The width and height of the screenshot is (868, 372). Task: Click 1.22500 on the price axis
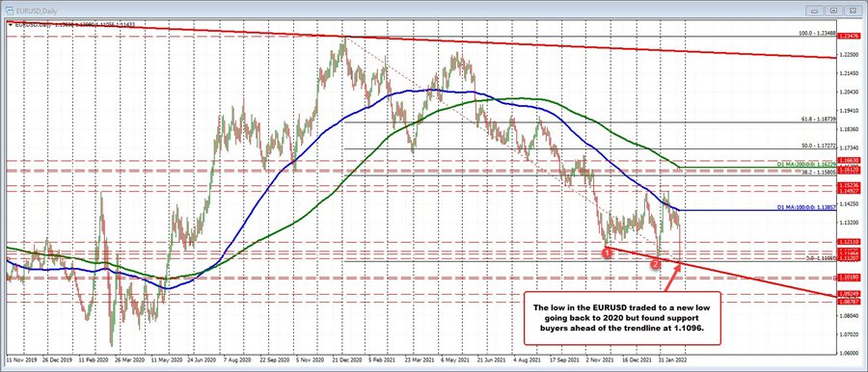pyautogui.click(x=849, y=54)
